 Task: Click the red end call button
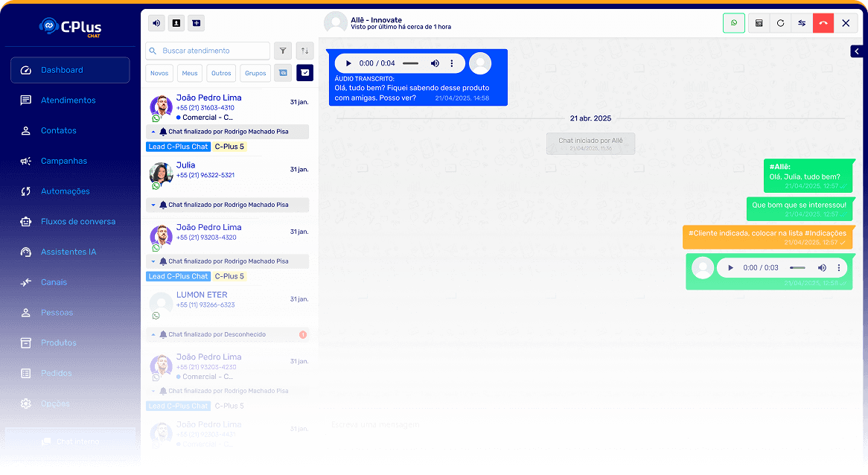pos(823,23)
